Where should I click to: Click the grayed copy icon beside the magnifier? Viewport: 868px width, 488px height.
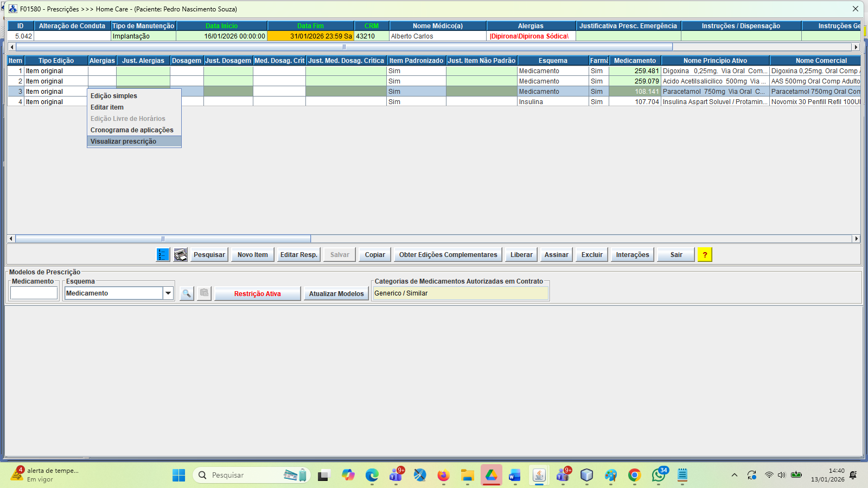point(204,294)
